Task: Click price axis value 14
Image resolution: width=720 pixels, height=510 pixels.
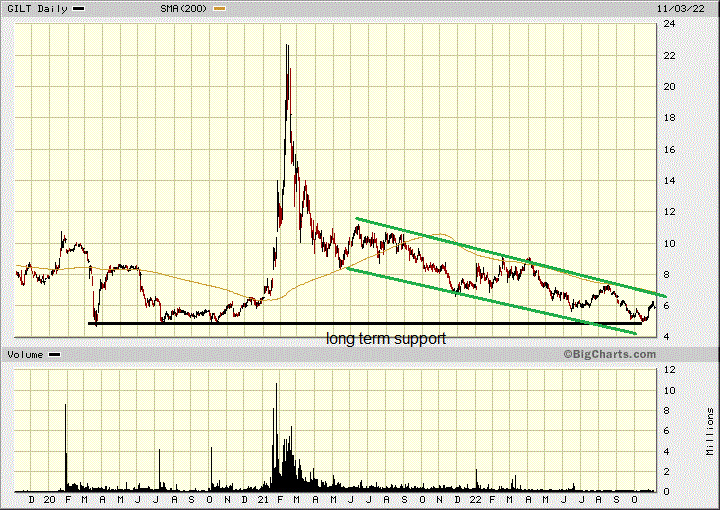Action: (x=669, y=181)
